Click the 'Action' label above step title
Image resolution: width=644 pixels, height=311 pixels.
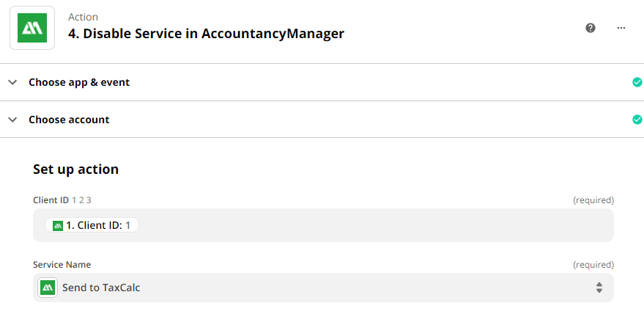(83, 17)
